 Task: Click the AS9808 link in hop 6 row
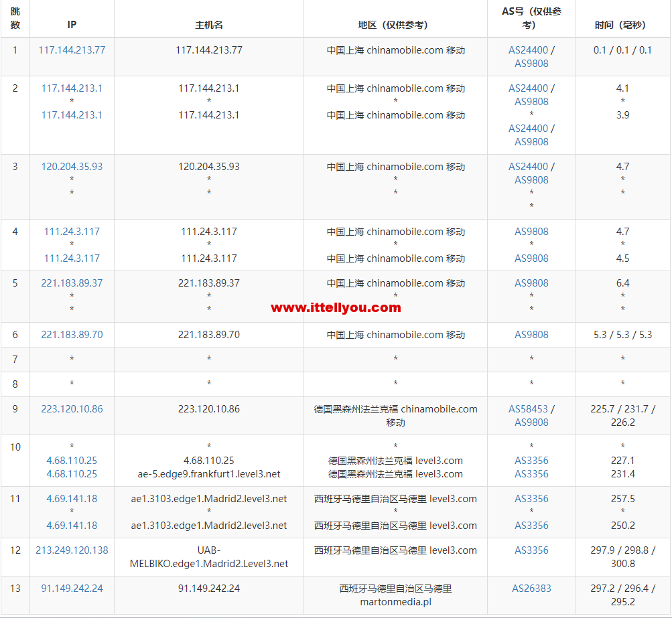pos(531,335)
